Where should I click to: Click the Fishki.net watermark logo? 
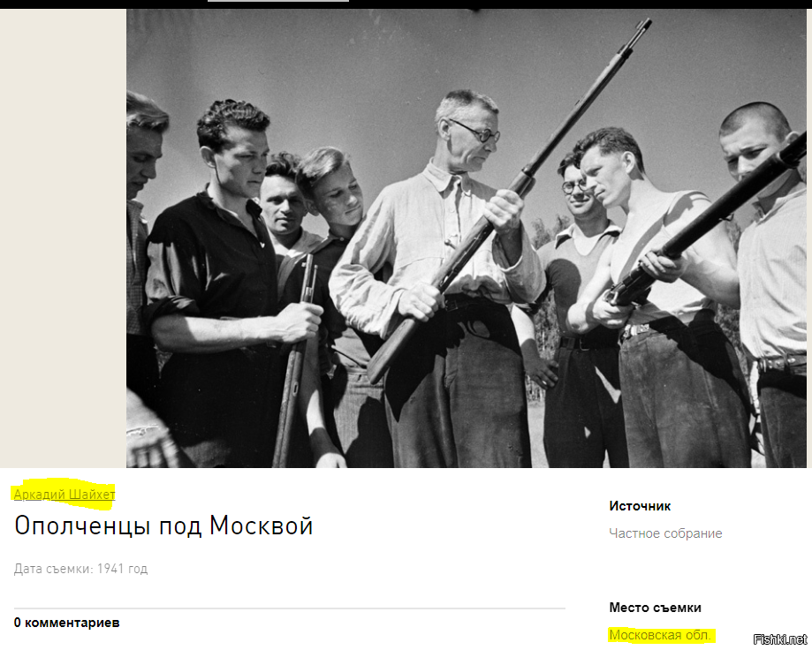[x=780, y=639]
